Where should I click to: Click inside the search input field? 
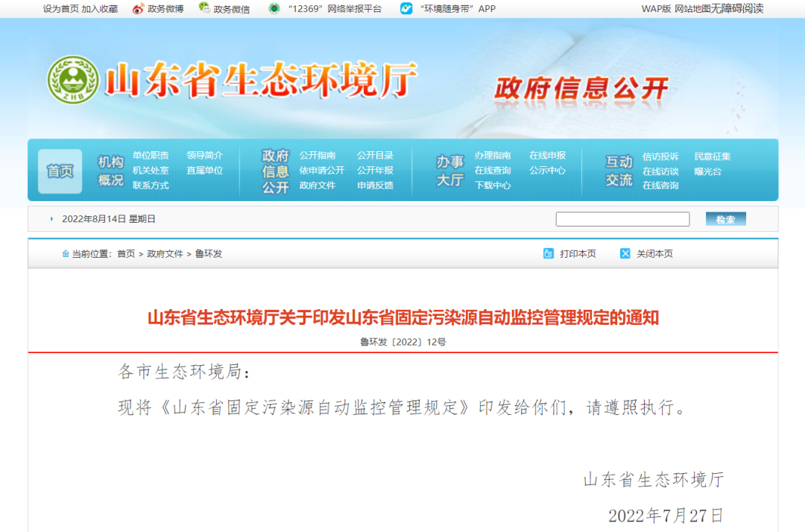click(x=623, y=218)
